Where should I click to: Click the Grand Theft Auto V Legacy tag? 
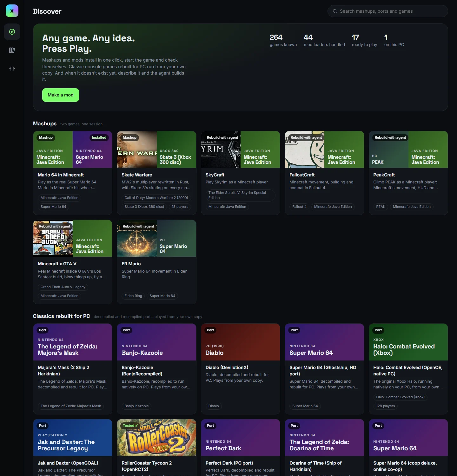pyautogui.click(x=63, y=287)
